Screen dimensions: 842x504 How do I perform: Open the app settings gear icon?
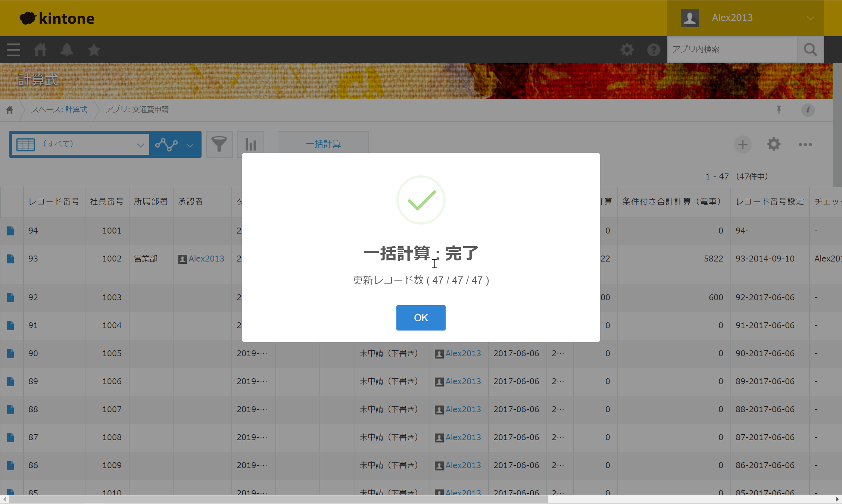(x=773, y=144)
